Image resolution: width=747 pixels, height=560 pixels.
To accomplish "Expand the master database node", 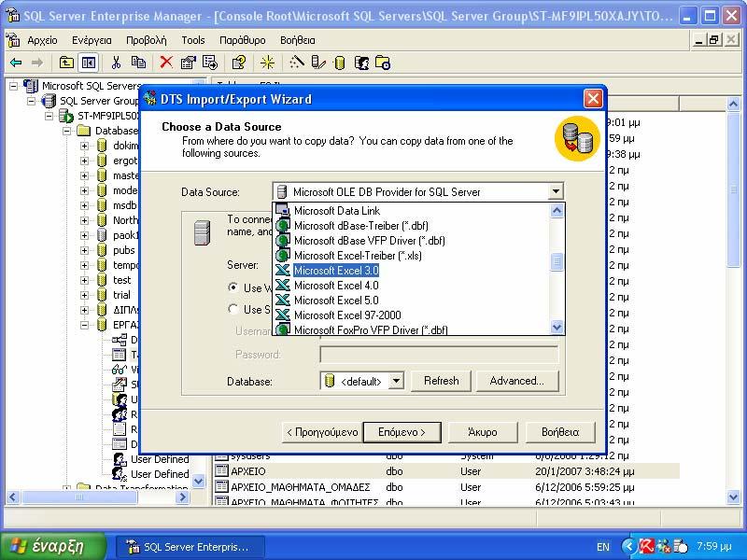I will click(84, 175).
